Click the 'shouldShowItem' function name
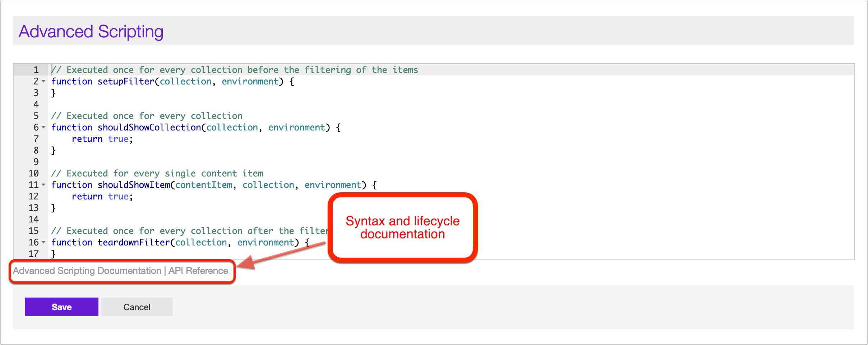Image resolution: width=868 pixels, height=345 pixels. (x=134, y=185)
